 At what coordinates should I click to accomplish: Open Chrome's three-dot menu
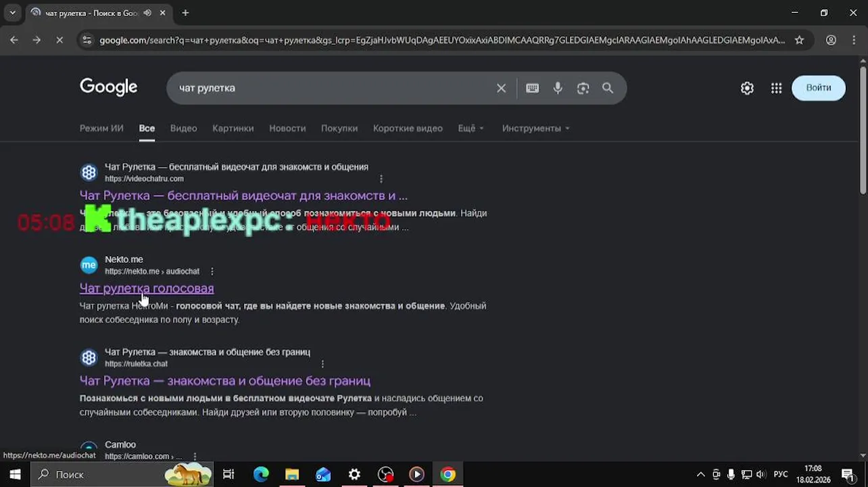pos(854,40)
